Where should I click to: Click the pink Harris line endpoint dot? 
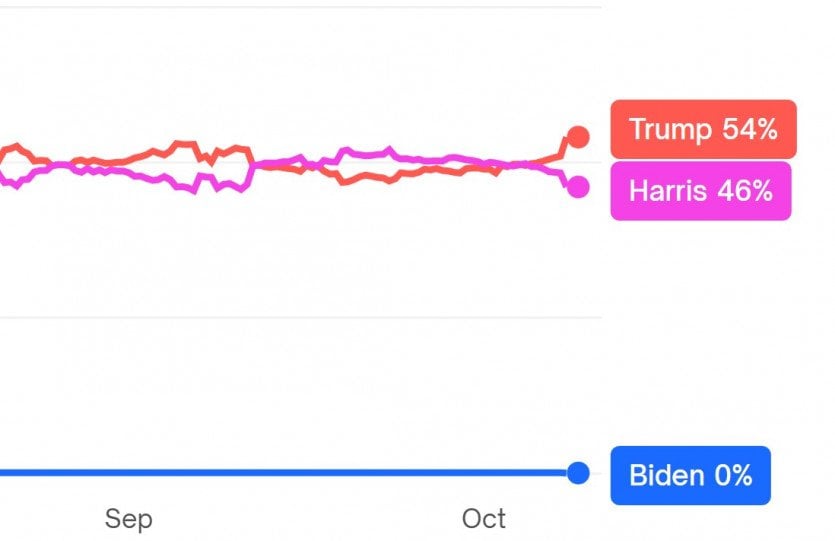pyautogui.click(x=578, y=187)
